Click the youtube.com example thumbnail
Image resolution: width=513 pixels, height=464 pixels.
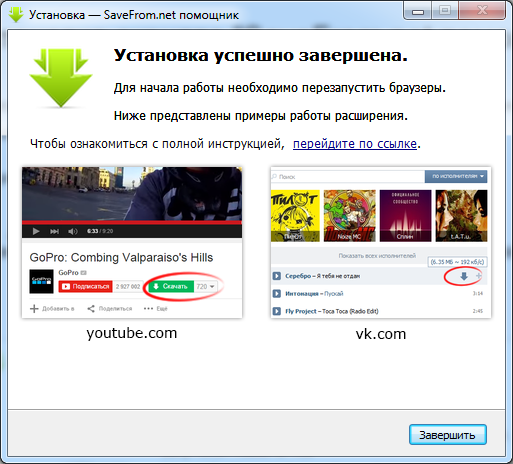point(132,242)
